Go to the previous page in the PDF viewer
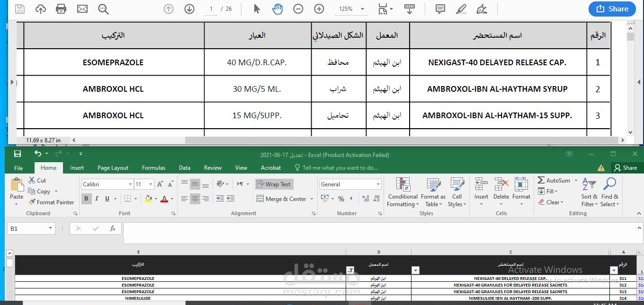Screen dimensions: 644x305 coord(168,9)
